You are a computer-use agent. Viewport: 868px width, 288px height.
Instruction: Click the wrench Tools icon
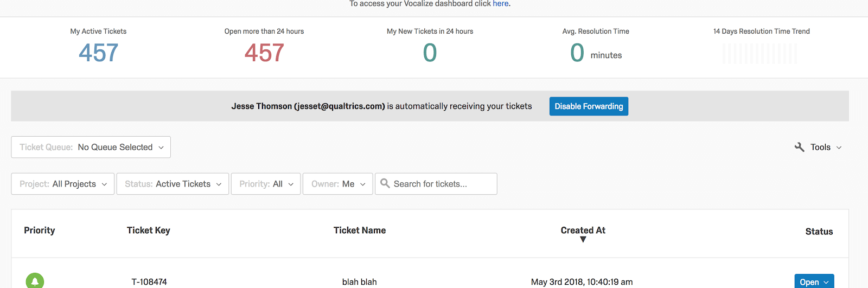point(799,147)
